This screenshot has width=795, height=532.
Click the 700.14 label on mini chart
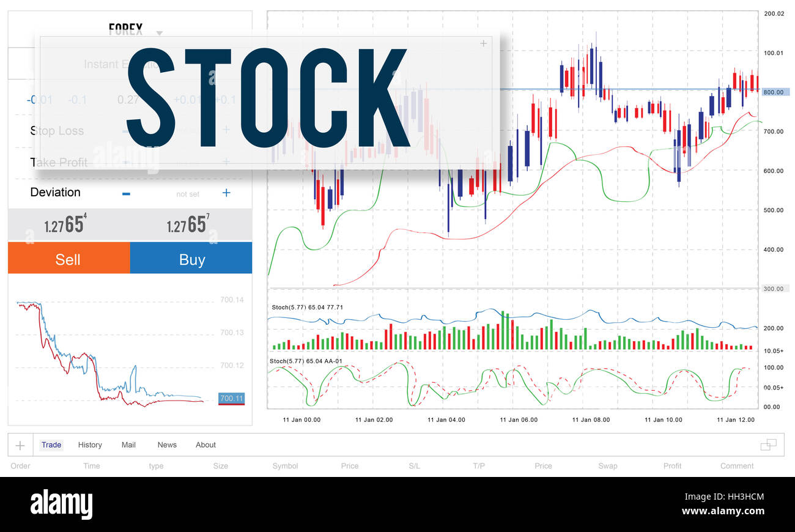pyautogui.click(x=232, y=300)
